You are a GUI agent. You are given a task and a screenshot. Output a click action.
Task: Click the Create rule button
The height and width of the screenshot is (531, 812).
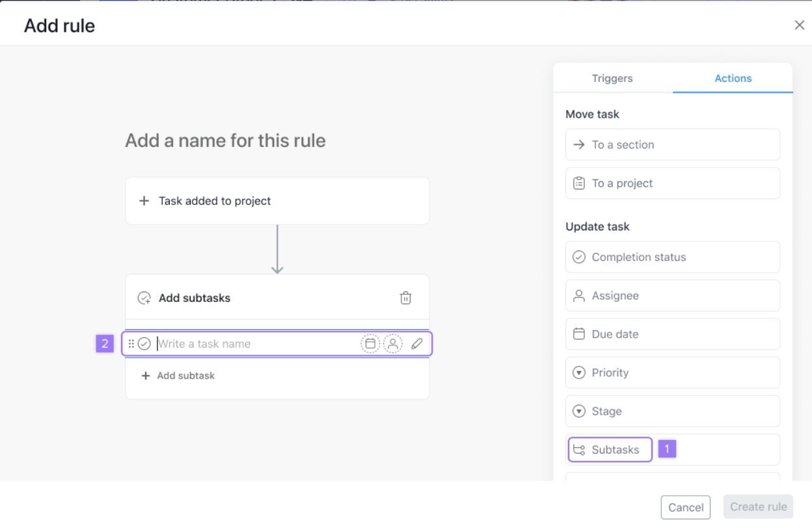(758, 507)
